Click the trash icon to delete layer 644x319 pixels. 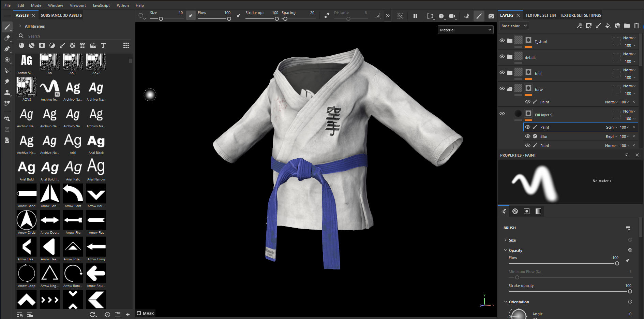point(636,26)
